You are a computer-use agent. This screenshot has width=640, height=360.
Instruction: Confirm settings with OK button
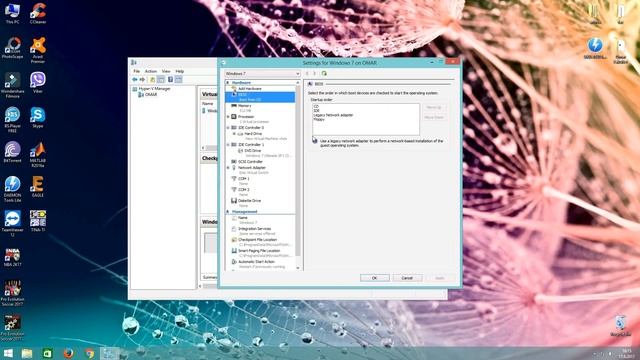click(375, 278)
